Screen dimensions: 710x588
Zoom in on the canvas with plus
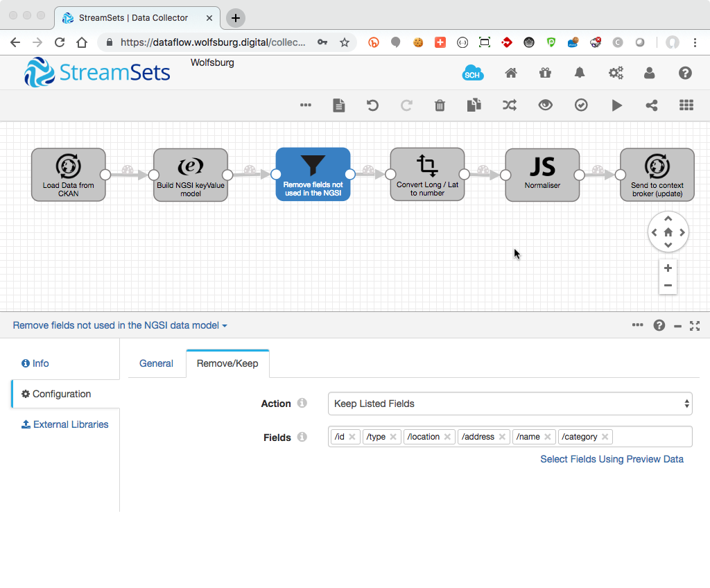click(x=668, y=268)
